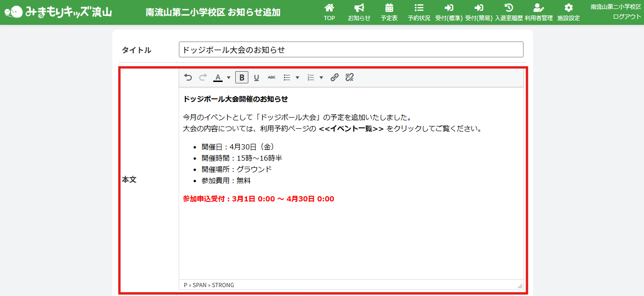Viewport: 644px width, 296px height.
Task: Click the redo arrow in editor toolbar
Action: click(x=203, y=77)
